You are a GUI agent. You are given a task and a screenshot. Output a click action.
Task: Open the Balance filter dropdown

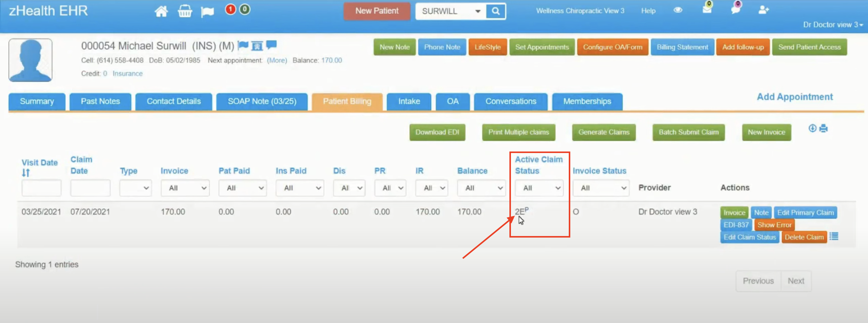point(481,188)
